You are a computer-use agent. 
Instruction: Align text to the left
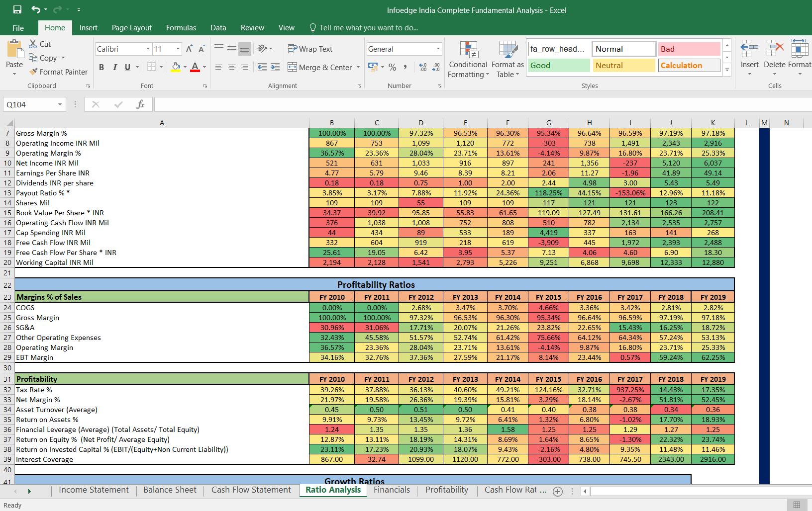point(219,67)
